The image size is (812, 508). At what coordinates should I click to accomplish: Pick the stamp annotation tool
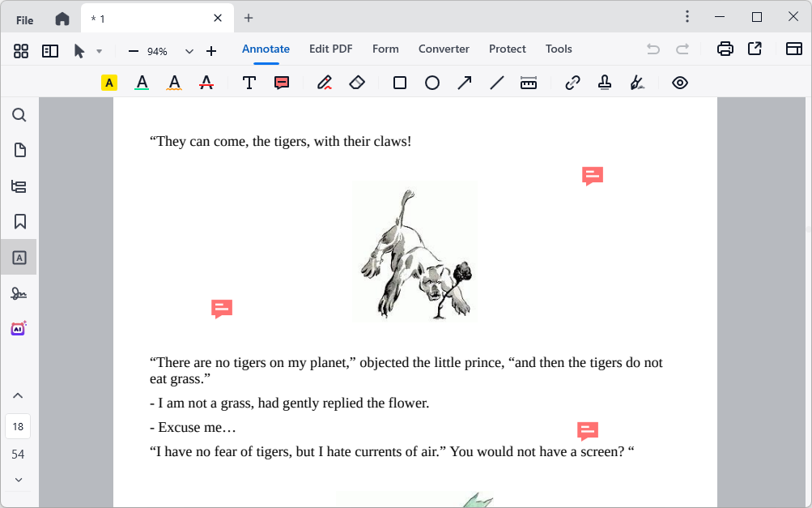tap(605, 83)
